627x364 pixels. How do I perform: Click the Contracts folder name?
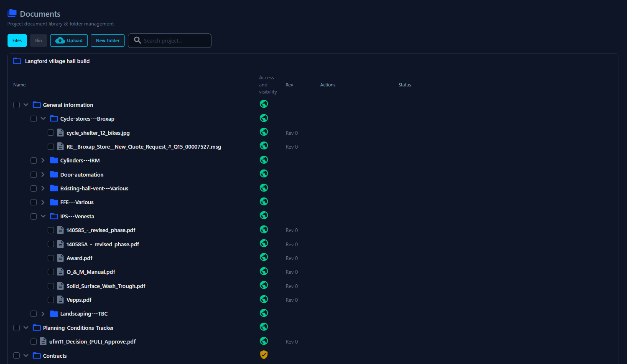pyautogui.click(x=55, y=356)
